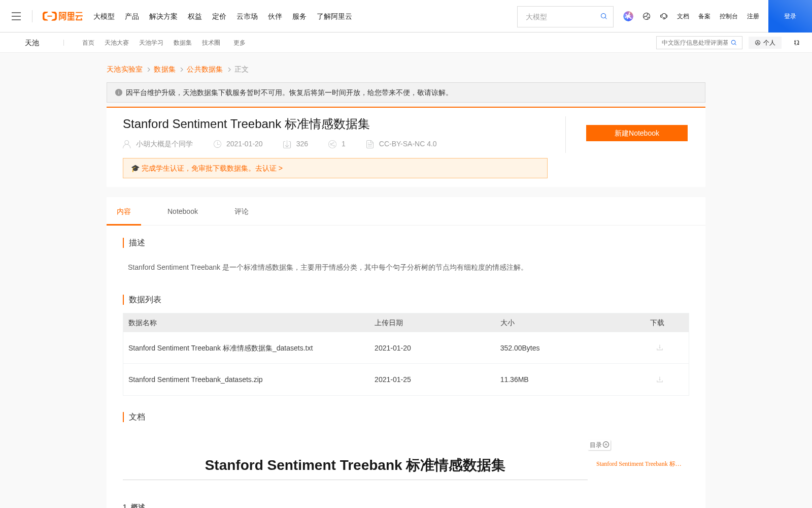Expand the 更多 nav dropdown
Viewport: 812px width, 508px height.
point(240,43)
